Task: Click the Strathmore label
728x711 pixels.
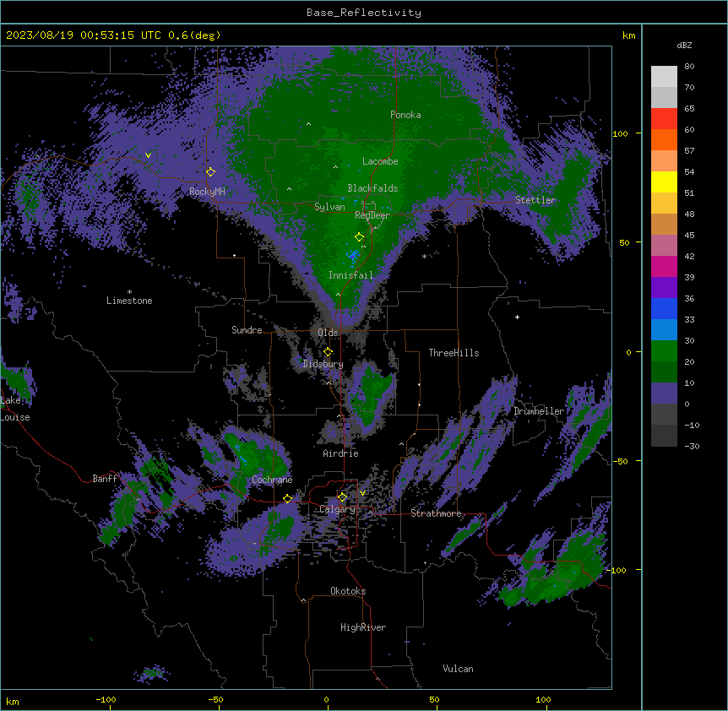Action: point(436,513)
